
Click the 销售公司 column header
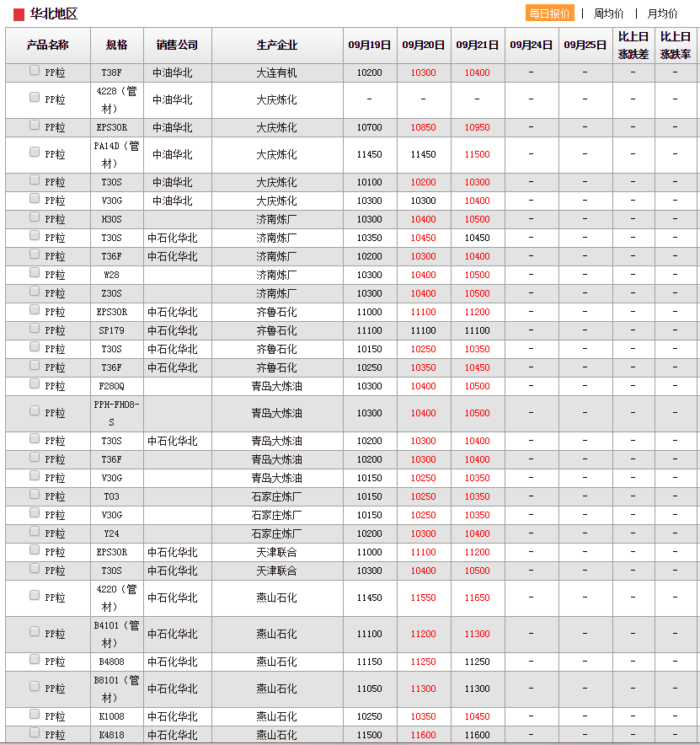pyautogui.click(x=177, y=46)
